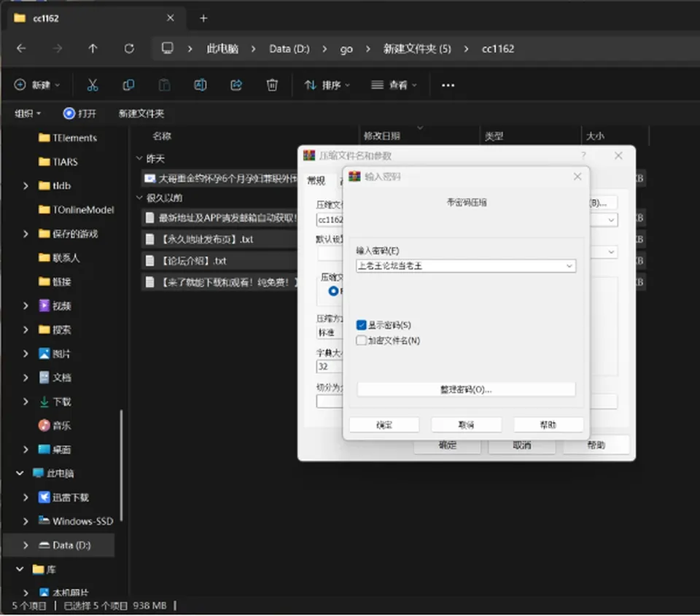Select the 下载 downloads icon in the sidebar

coord(44,402)
